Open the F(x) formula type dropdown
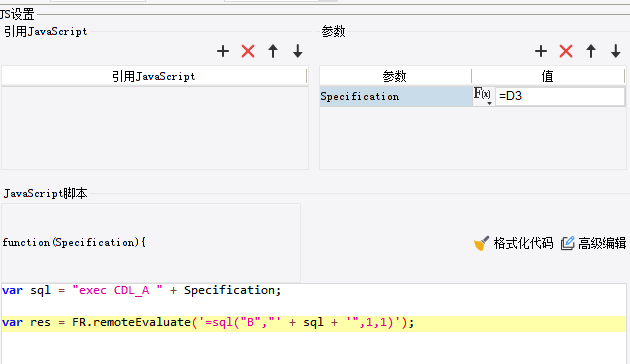 [x=483, y=96]
